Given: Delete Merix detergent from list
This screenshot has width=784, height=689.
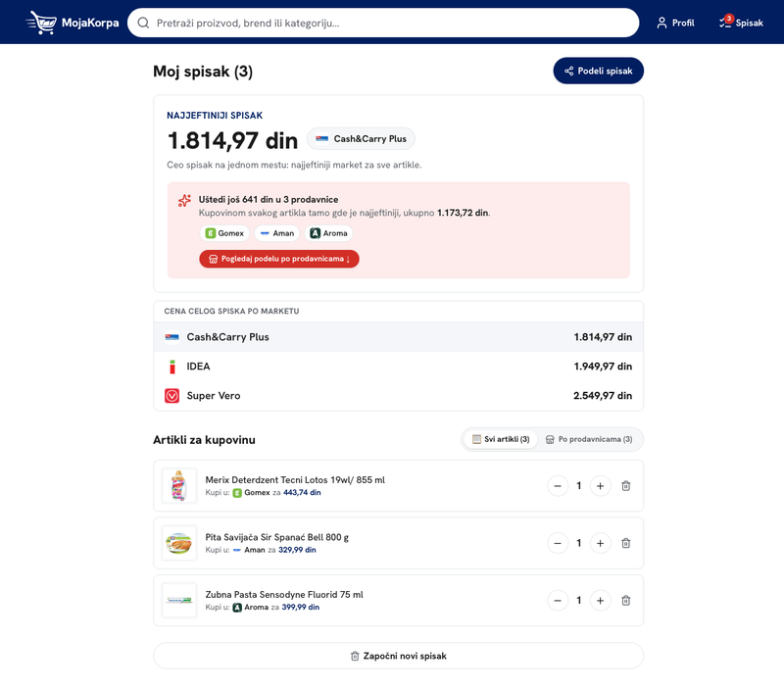Looking at the screenshot, I should 625,485.
